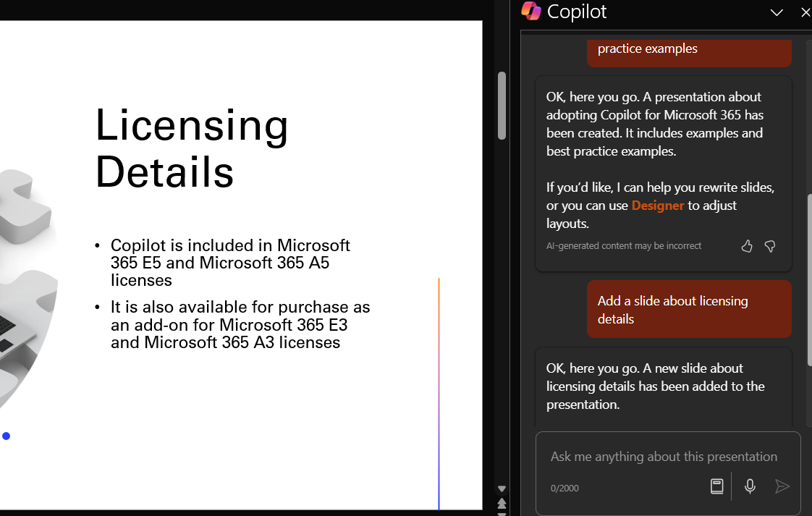The image size is (812, 516).
Task: Click the bullet about E5 and A5 licenses
Action: (x=230, y=263)
